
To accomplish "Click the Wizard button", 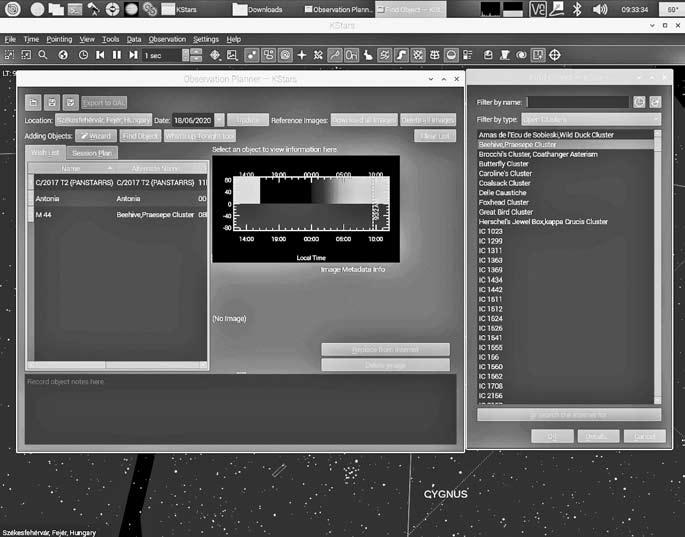I will click(x=96, y=136).
